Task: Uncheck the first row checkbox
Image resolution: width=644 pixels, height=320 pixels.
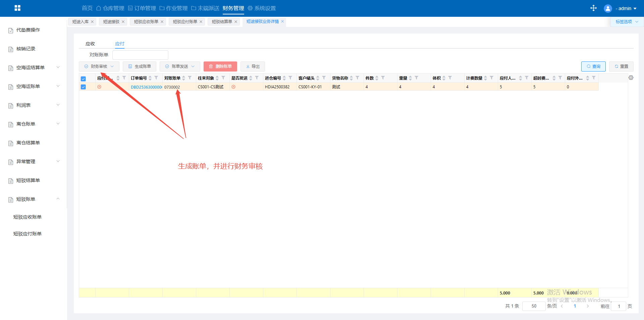Action: tap(83, 87)
